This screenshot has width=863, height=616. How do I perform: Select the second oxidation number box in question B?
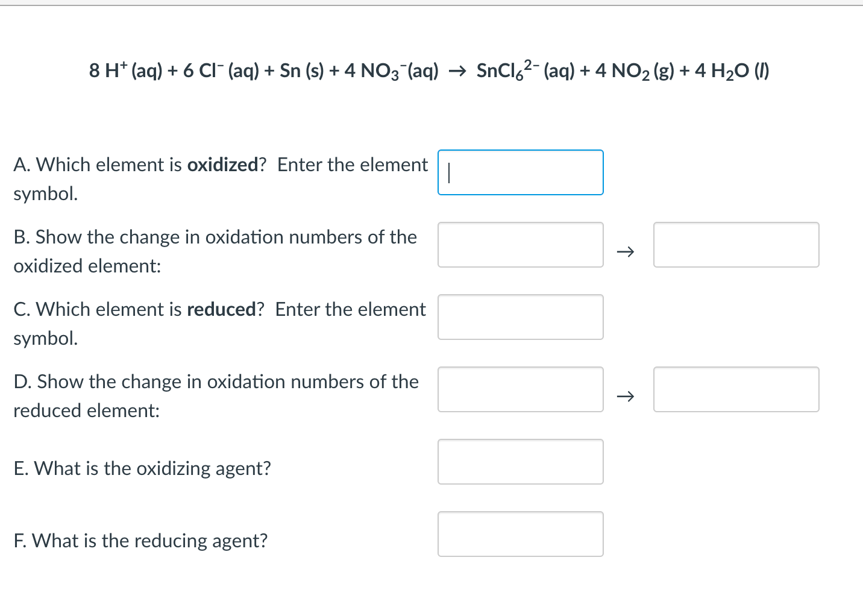pos(736,245)
